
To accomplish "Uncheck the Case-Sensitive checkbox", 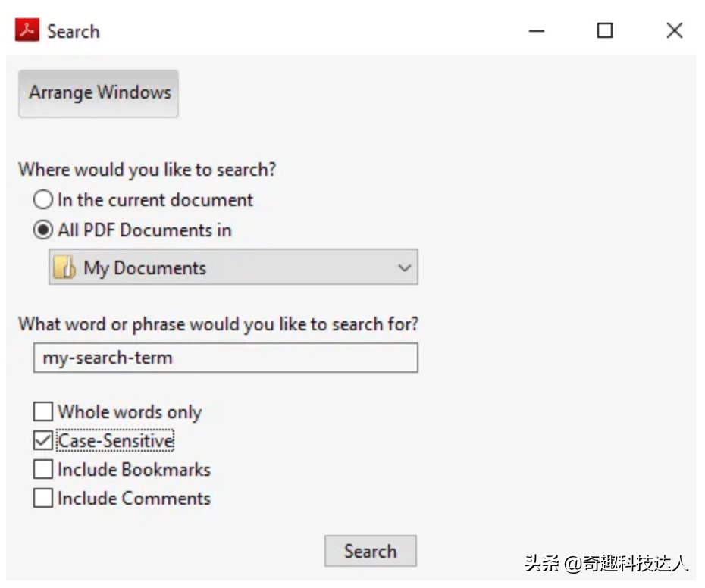I will [43, 440].
